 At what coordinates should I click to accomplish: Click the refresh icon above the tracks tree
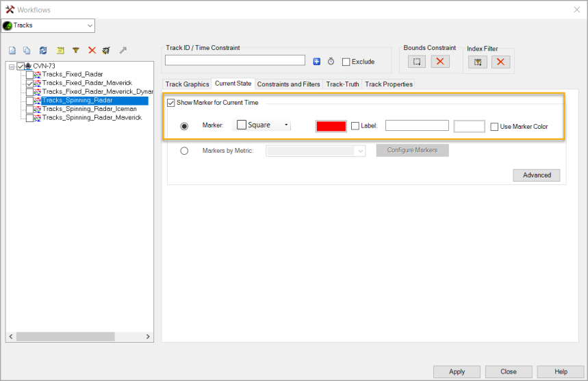[x=43, y=51]
